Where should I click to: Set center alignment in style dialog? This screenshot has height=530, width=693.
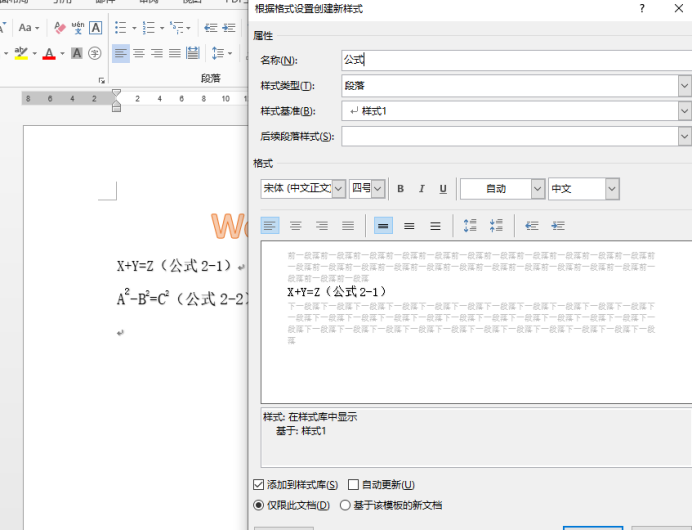click(x=296, y=226)
